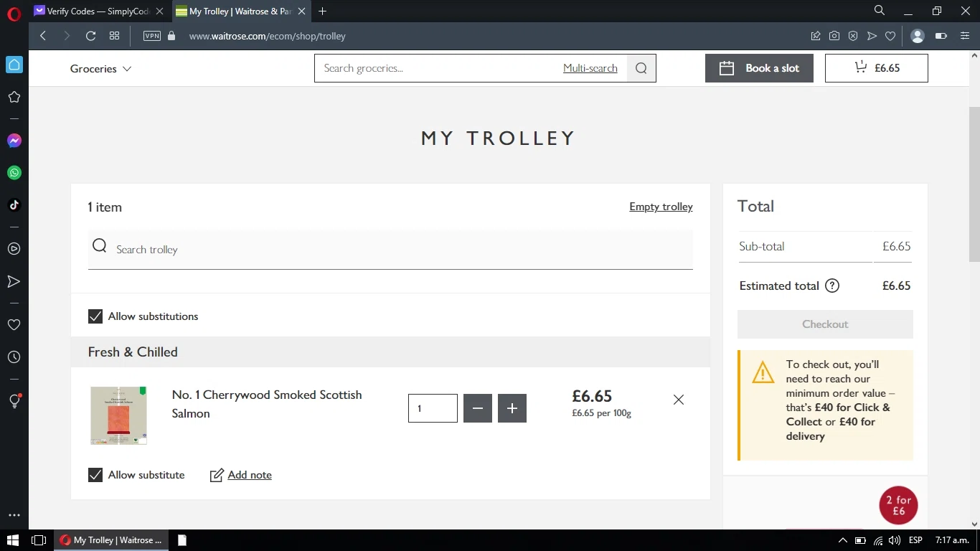
Task: Open taskbar volume speaker icon
Action: point(895,540)
